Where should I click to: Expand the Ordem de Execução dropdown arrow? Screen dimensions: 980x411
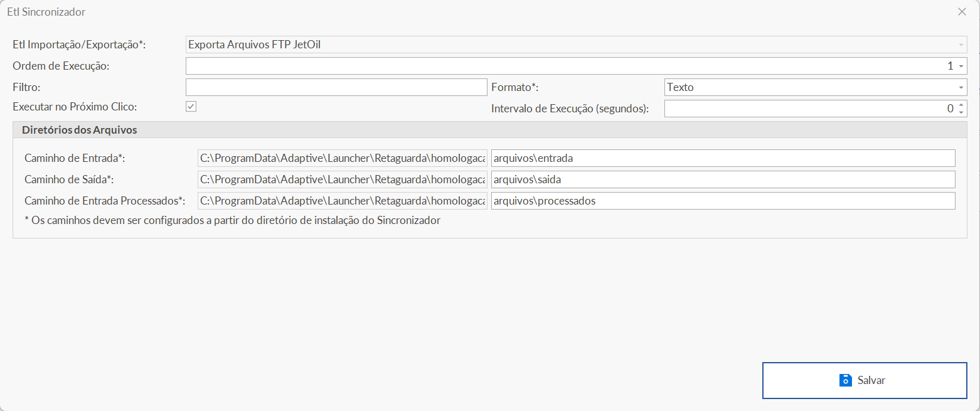[x=961, y=66]
